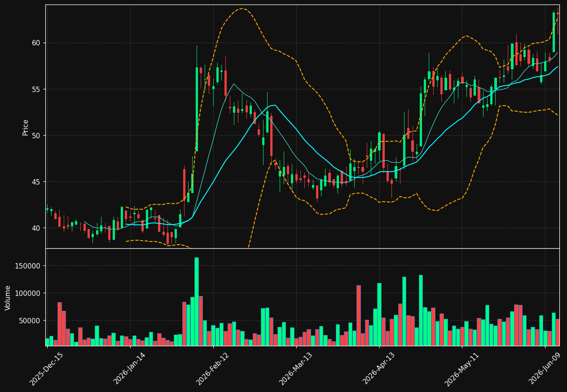Click the 60 price tick label

coord(36,43)
